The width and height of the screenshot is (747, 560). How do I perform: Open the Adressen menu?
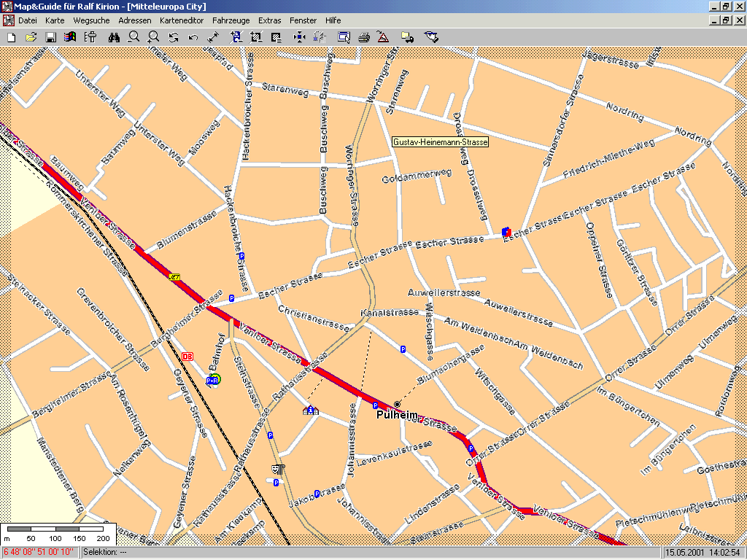coord(135,20)
